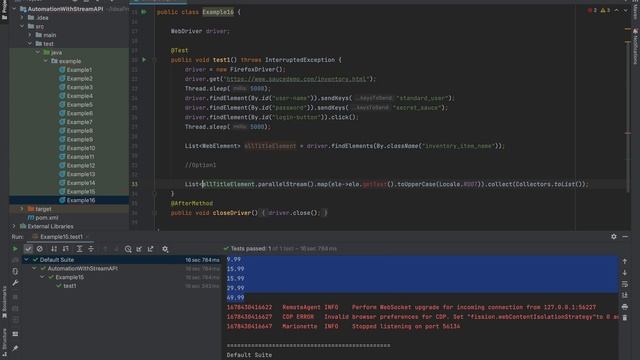Collapse the java folder

[x=38, y=52]
